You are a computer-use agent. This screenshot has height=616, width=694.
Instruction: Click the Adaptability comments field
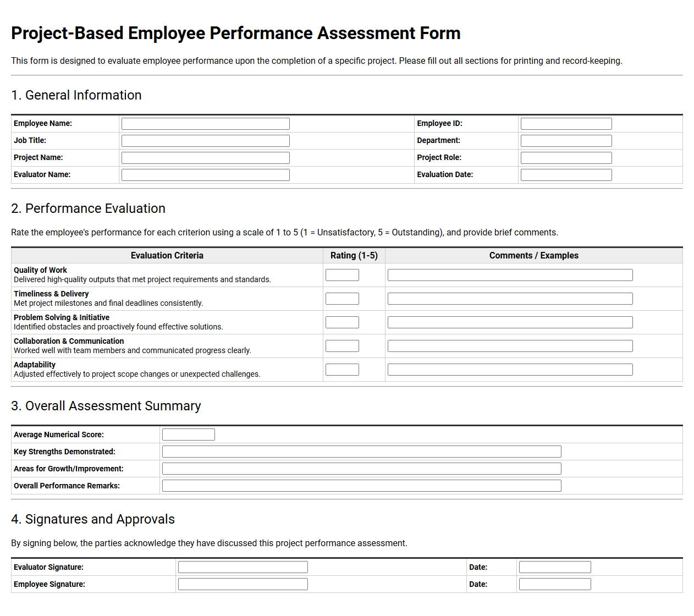click(510, 370)
